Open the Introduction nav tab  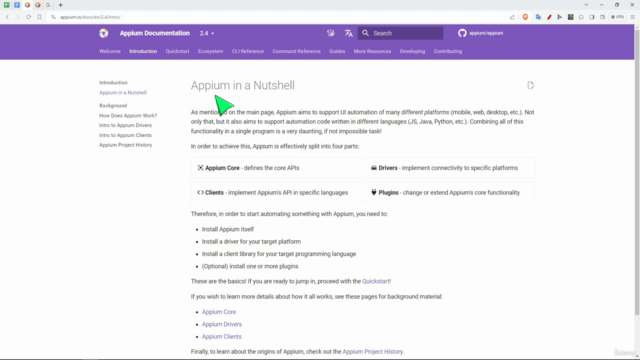[x=143, y=51]
